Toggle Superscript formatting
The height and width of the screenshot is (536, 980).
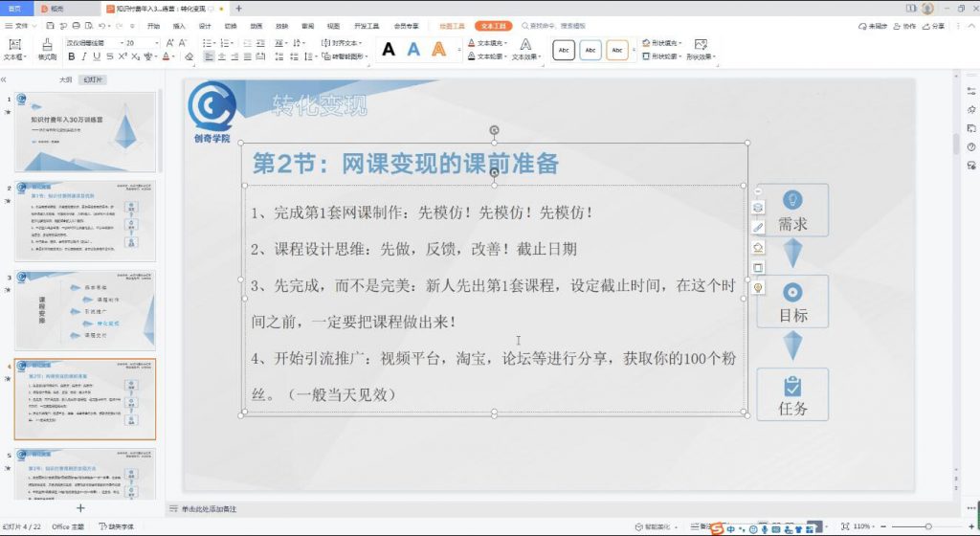tap(122, 56)
